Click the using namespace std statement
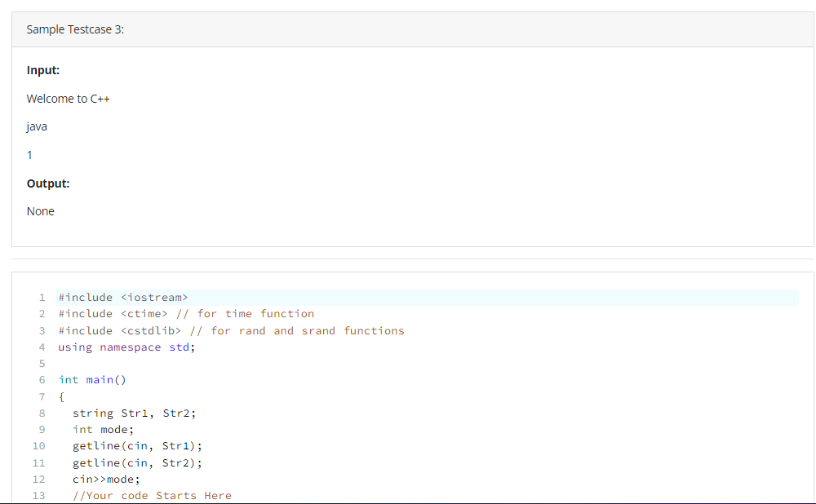 tap(126, 347)
